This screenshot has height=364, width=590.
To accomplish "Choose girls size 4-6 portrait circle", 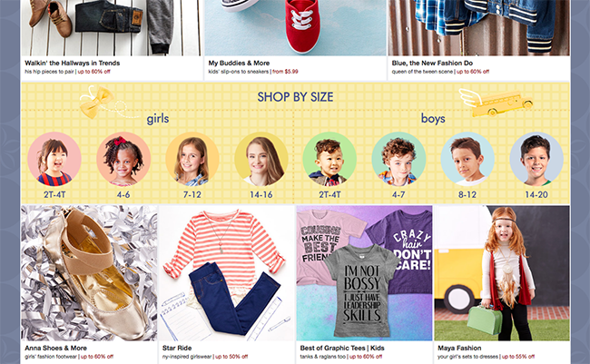I will click(123, 159).
